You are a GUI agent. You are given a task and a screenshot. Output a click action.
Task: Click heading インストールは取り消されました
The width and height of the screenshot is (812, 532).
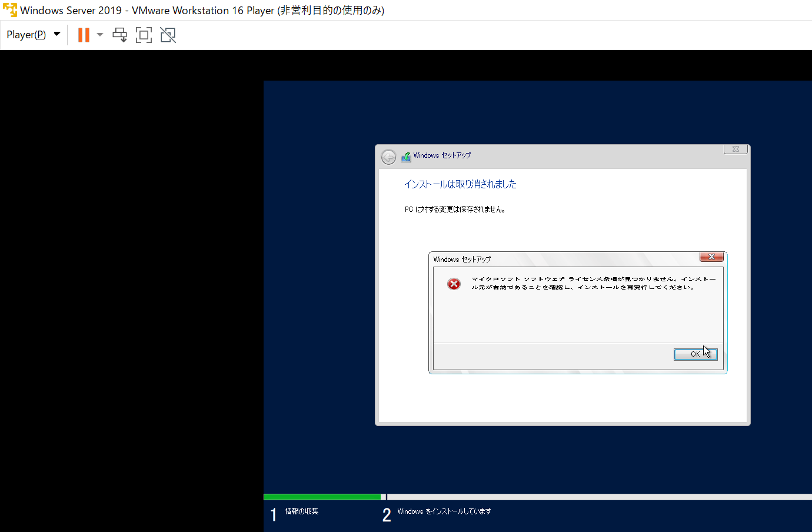pos(460,184)
